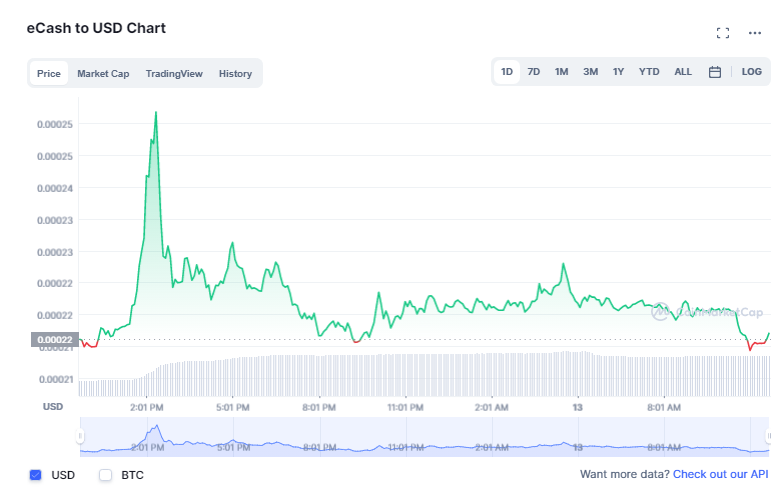Select the 7D time range

[534, 72]
